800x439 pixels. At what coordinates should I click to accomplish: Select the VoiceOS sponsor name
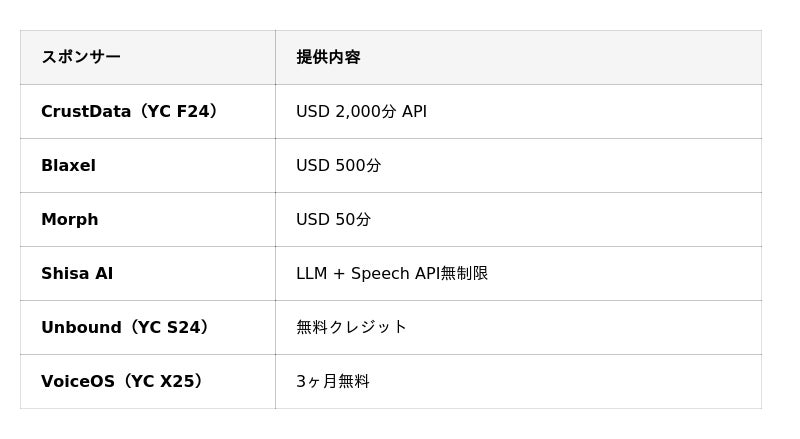coord(79,382)
